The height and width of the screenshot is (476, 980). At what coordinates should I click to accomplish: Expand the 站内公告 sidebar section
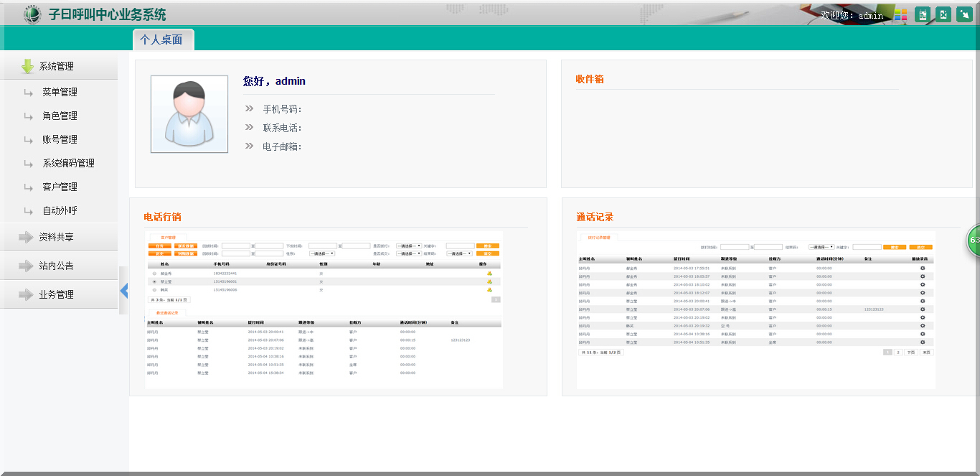(x=57, y=266)
